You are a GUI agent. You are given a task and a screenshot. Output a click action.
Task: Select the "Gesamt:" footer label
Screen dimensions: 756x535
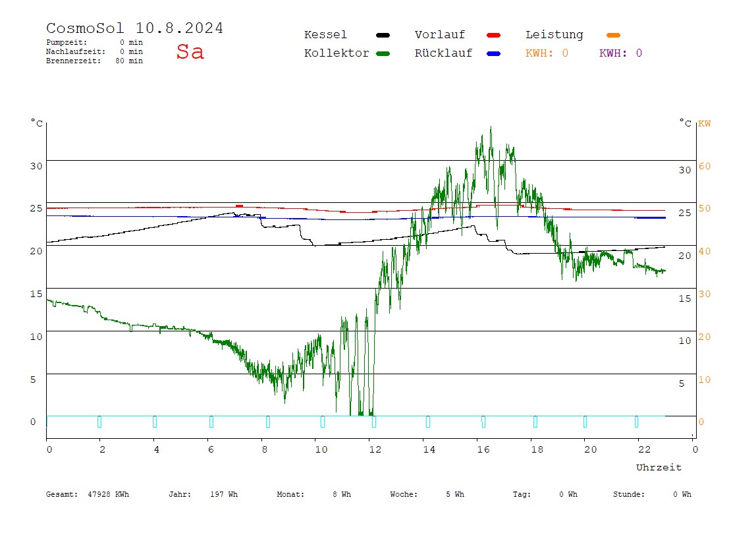(x=62, y=494)
